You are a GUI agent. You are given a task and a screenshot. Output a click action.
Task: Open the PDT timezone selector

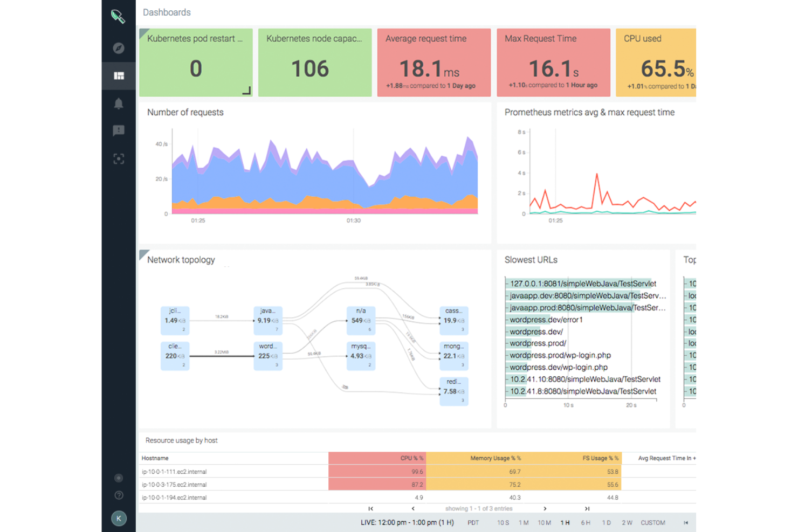pyautogui.click(x=473, y=522)
